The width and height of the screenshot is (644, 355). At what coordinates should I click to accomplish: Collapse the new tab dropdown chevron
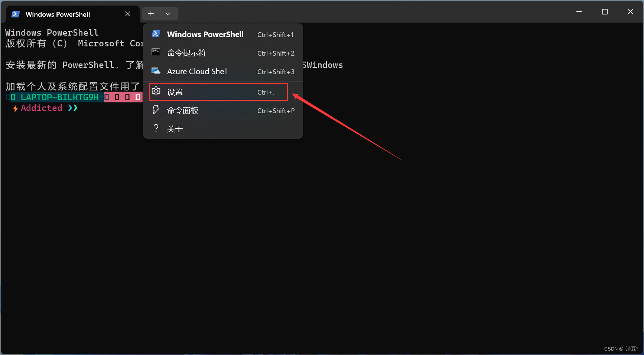tap(168, 14)
